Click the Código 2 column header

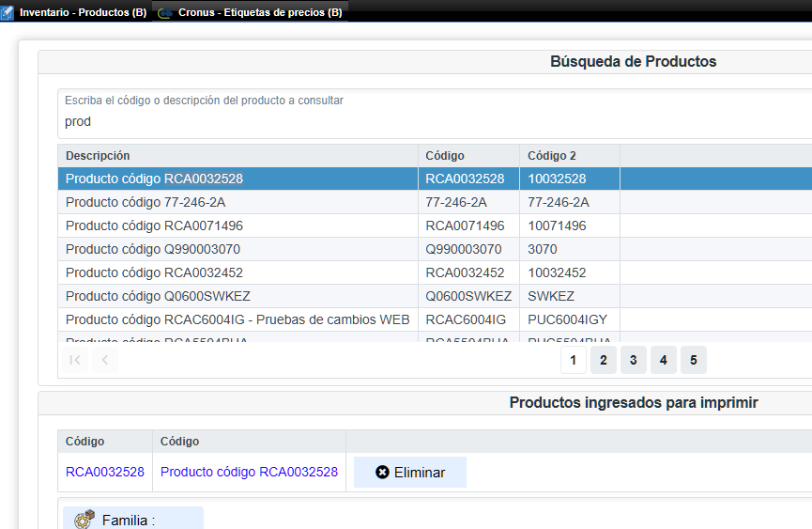pos(552,155)
